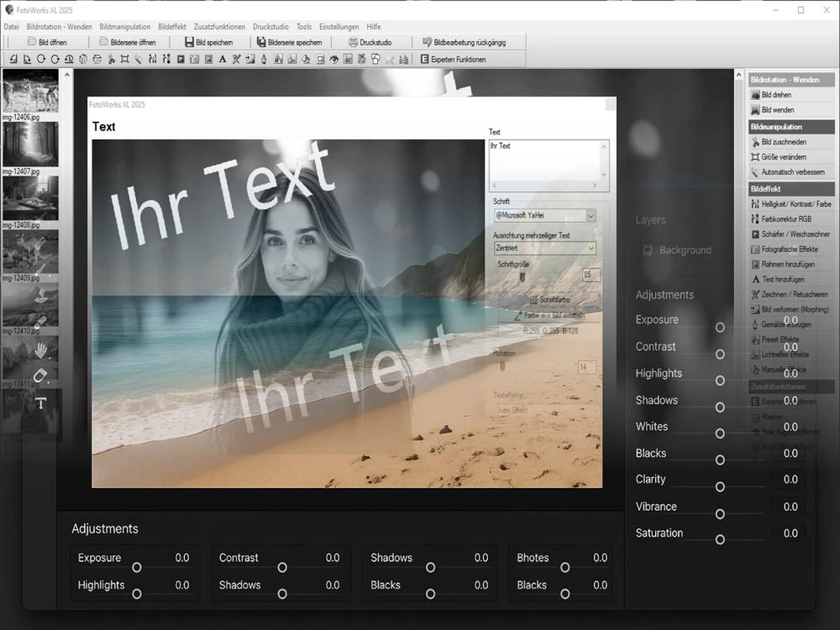The width and height of the screenshot is (840, 630).
Task: Click the Clarity slider knob
Action: (720, 486)
